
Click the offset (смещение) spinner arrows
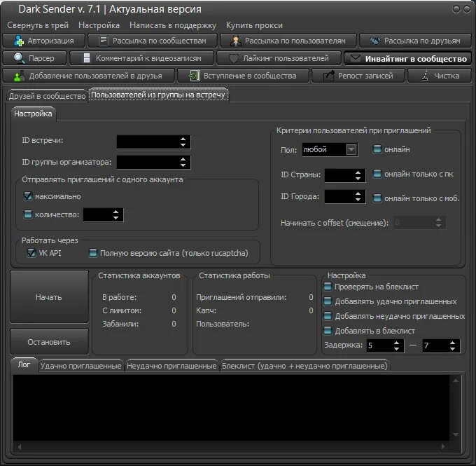click(438, 223)
